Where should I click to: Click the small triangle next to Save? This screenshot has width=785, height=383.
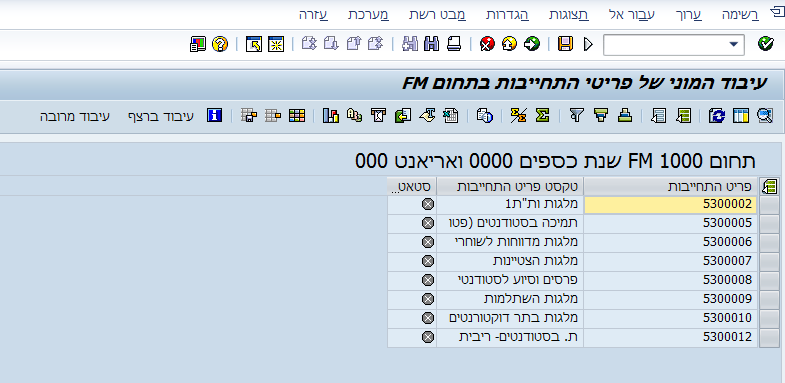tap(588, 45)
